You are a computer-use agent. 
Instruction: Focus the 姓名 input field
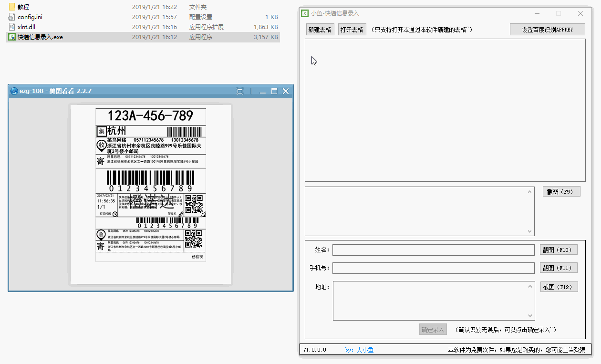(x=433, y=250)
